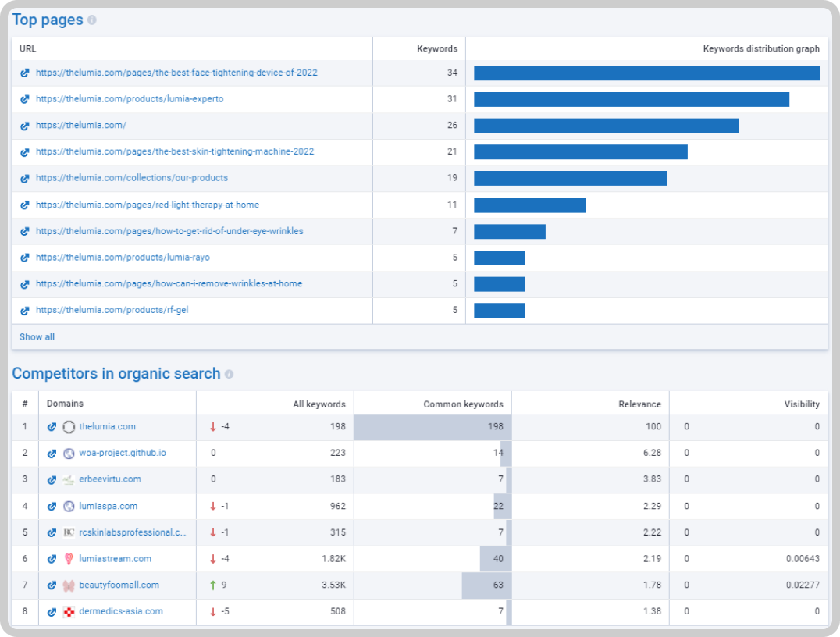Screen dimensions: 840x637
Task: Open external link icon for lumia-experto URL
Action: 25,99
